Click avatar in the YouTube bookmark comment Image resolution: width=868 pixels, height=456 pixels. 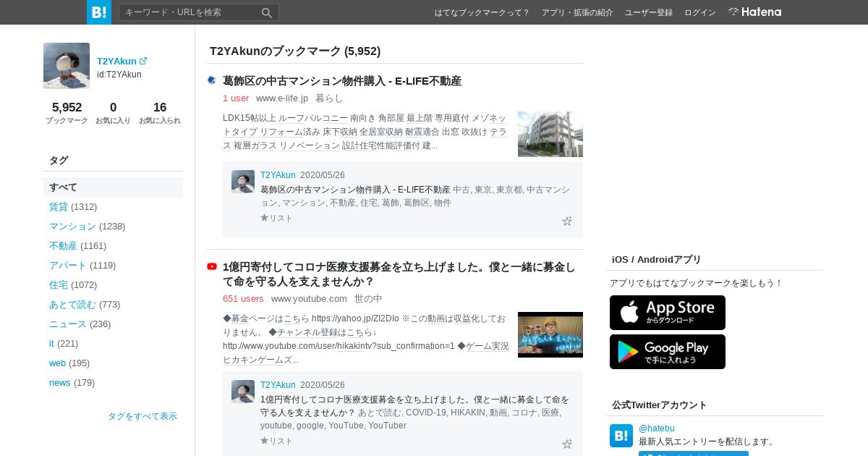point(243,392)
